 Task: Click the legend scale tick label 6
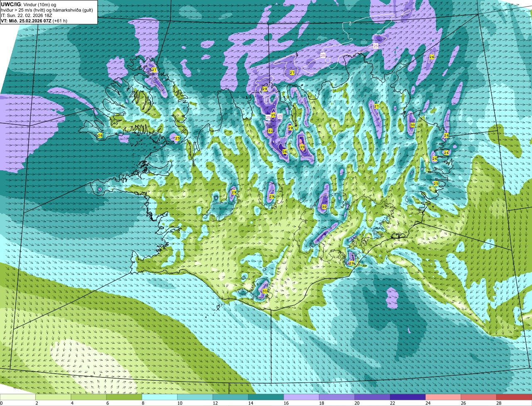(x=107, y=403)
